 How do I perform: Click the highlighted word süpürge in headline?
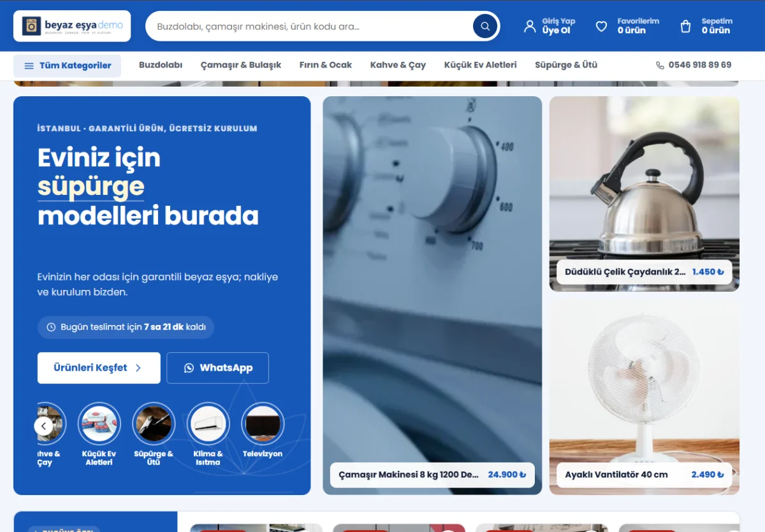(x=91, y=187)
